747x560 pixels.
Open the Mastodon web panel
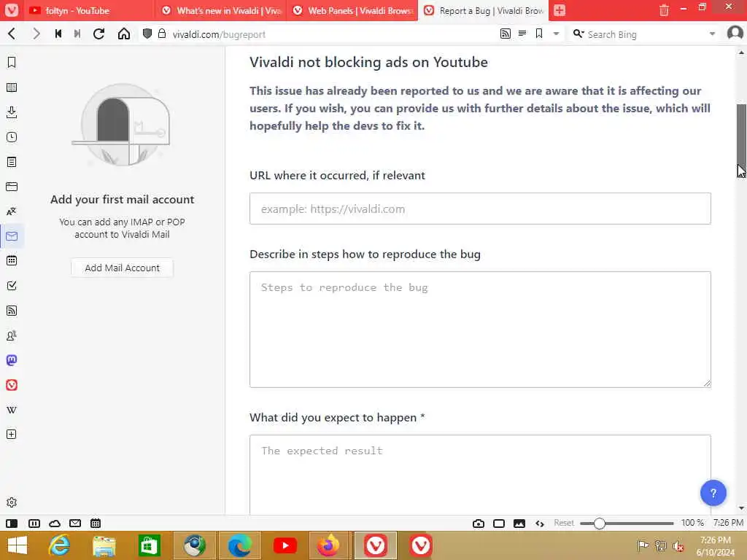[12, 360]
